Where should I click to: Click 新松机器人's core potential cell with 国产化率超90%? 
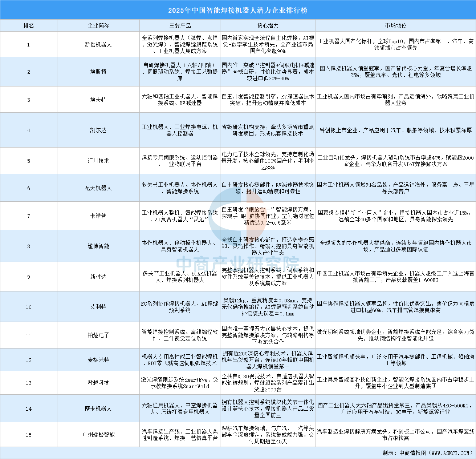[268, 44]
